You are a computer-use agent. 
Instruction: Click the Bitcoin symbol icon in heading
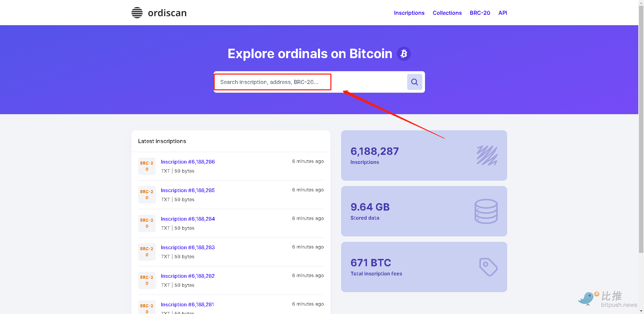[404, 54]
